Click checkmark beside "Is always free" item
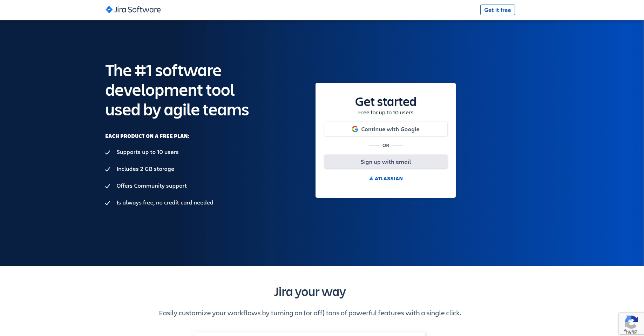 [x=108, y=203]
